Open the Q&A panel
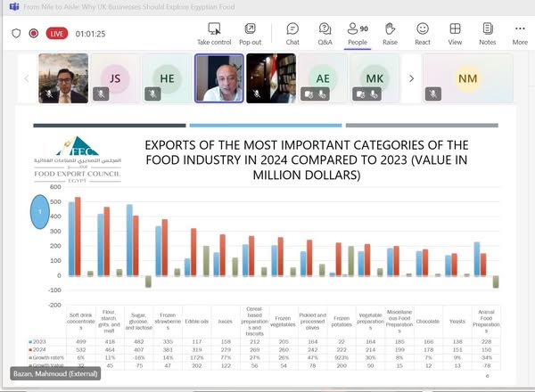The width and height of the screenshot is (535, 392). pyautogui.click(x=325, y=33)
